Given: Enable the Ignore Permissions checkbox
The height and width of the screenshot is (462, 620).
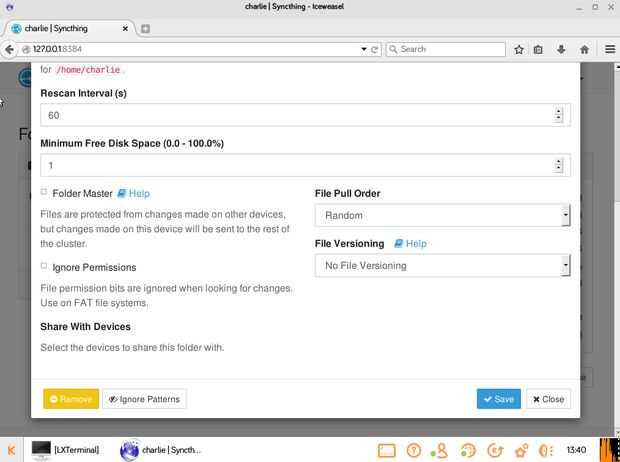Looking at the screenshot, I should click(44, 266).
